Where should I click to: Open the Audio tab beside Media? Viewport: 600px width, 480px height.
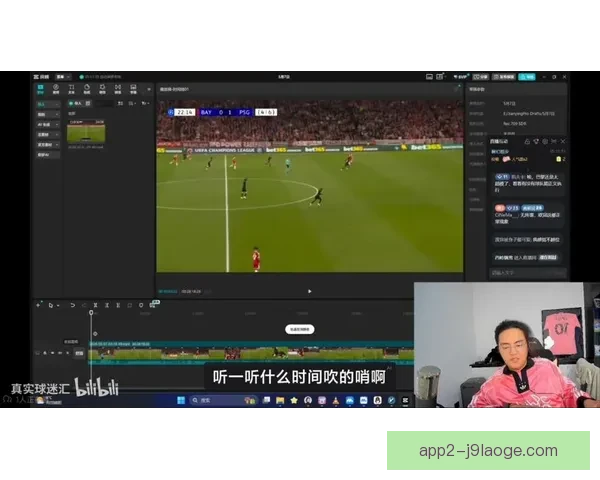pos(56,89)
